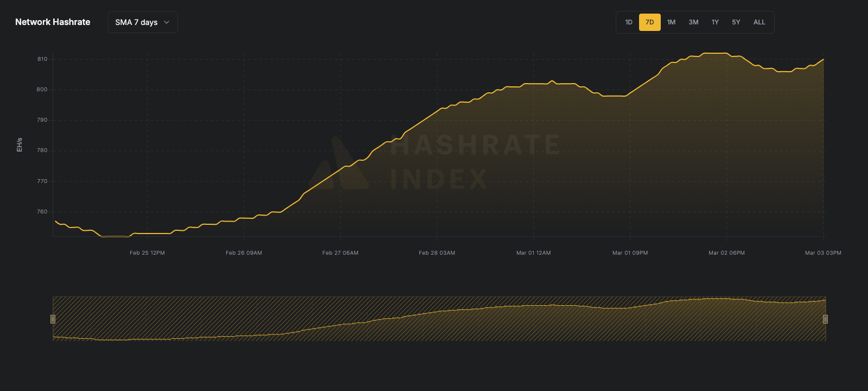The image size is (868, 391).
Task: Open the SMA 7 days dropdown
Action: pos(143,22)
